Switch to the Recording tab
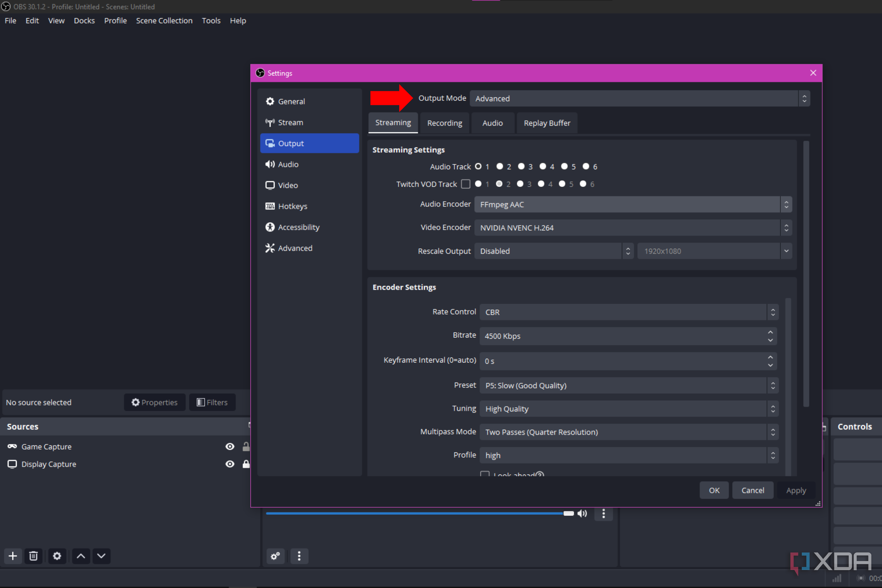Image resolution: width=882 pixels, height=588 pixels. click(444, 123)
